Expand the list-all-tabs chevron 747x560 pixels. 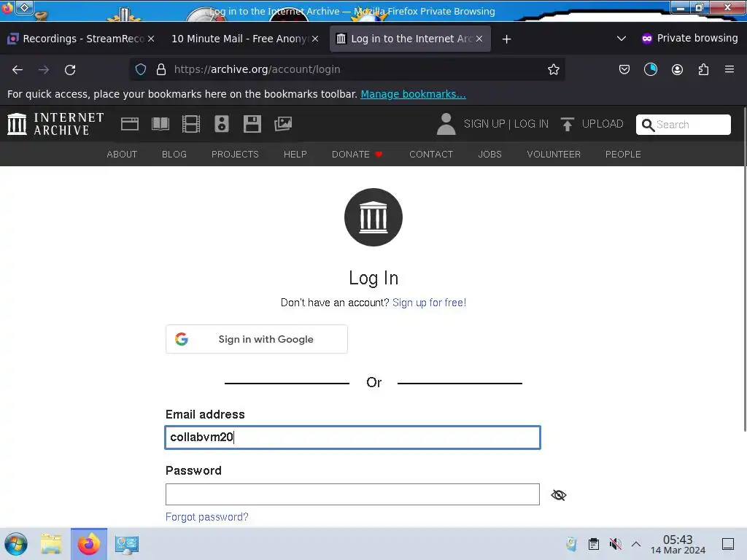point(622,39)
